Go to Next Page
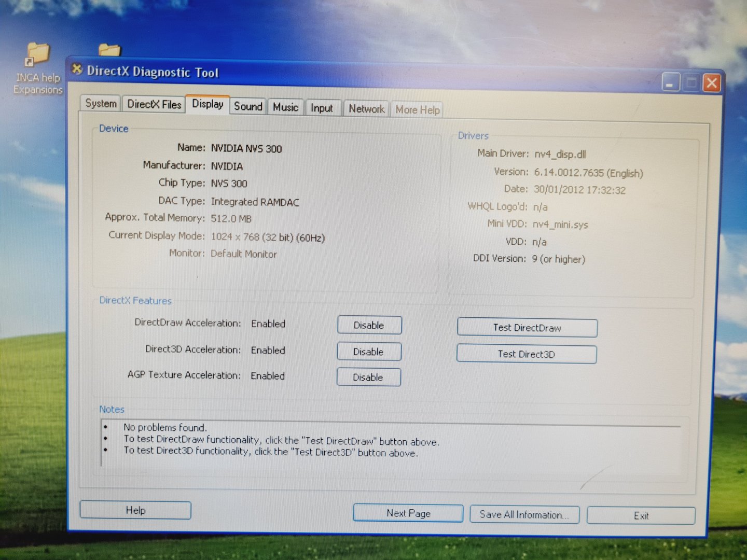 pos(408,513)
